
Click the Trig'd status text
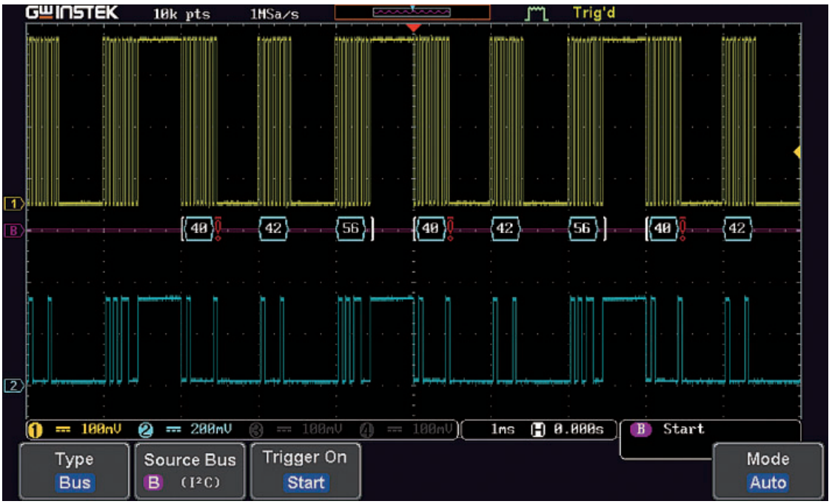pos(594,13)
